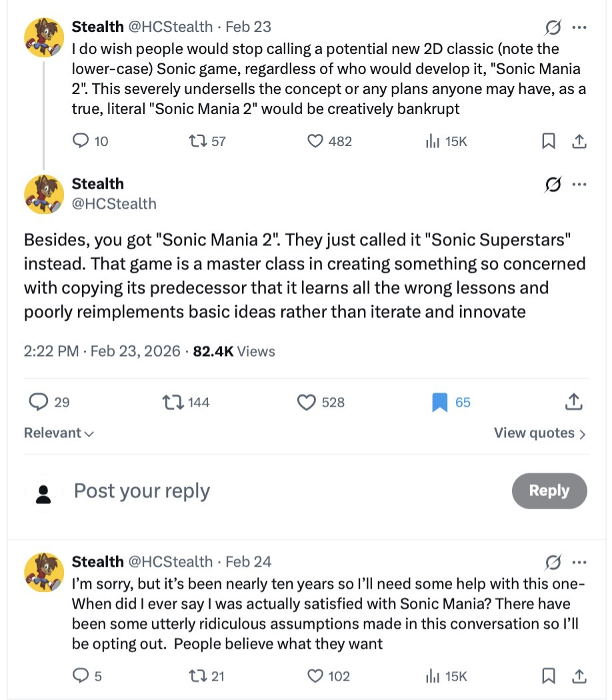Open View quotes link

tap(539, 433)
